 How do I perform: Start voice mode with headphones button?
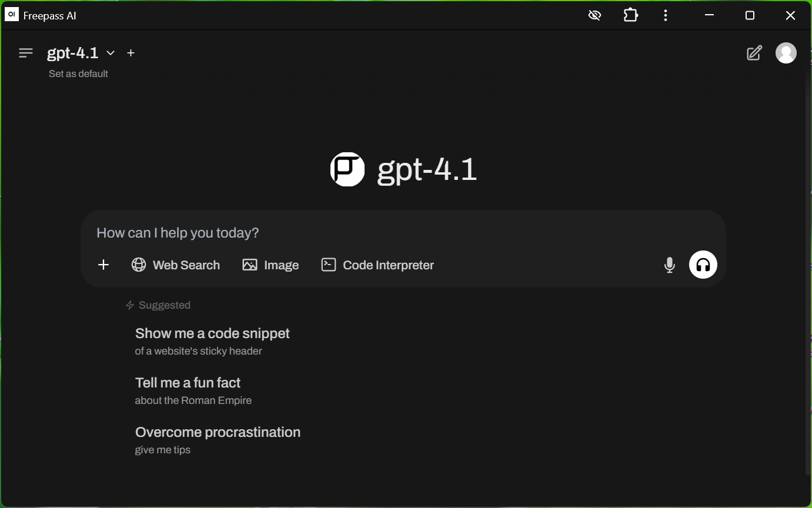tap(703, 265)
